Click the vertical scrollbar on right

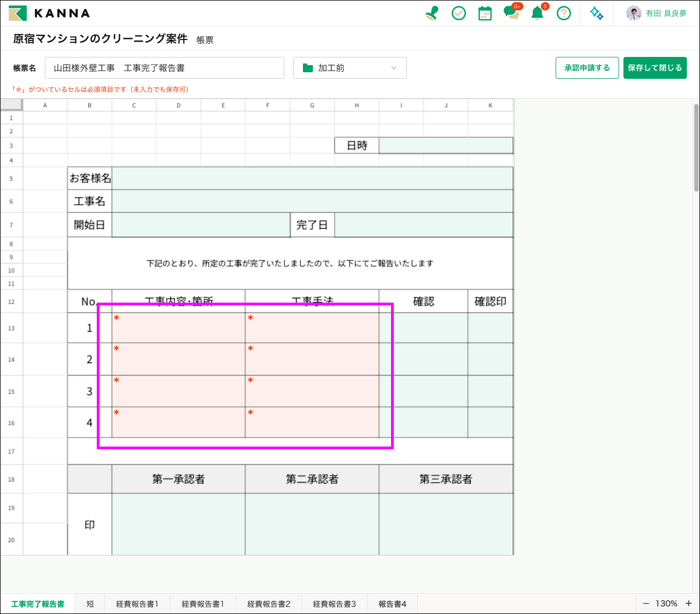(x=696, y=148)
